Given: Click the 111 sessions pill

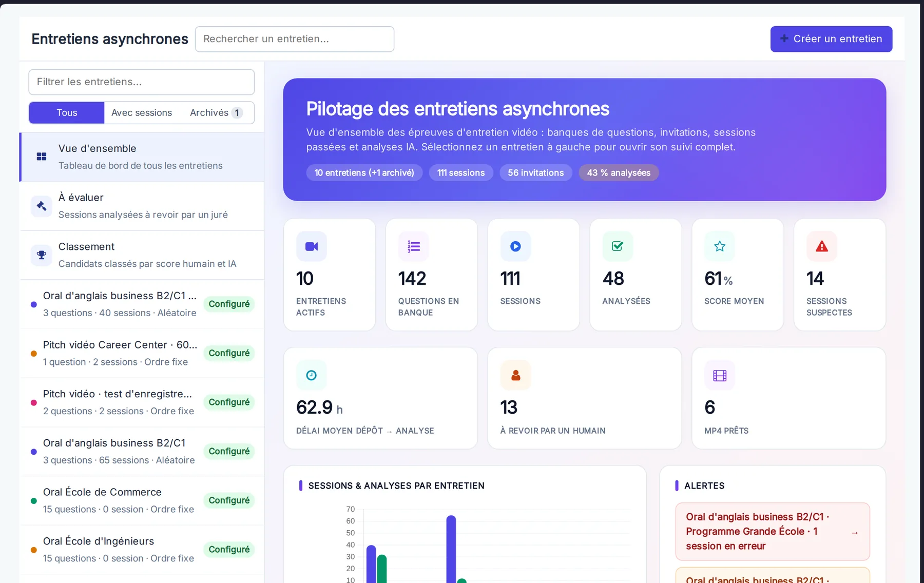Looking at the screenshot, I should [x=461, y=172].
